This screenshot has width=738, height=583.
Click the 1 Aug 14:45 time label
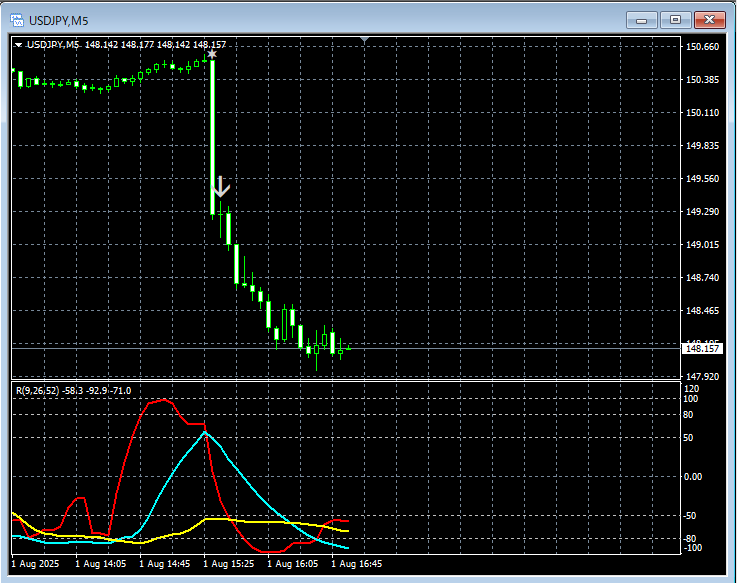pos(165,564)
